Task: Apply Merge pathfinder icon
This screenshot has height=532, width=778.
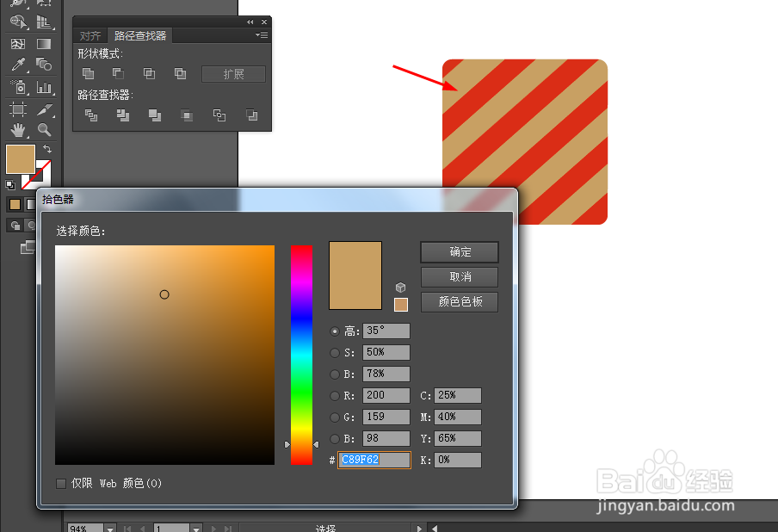Action: point(155,115)
